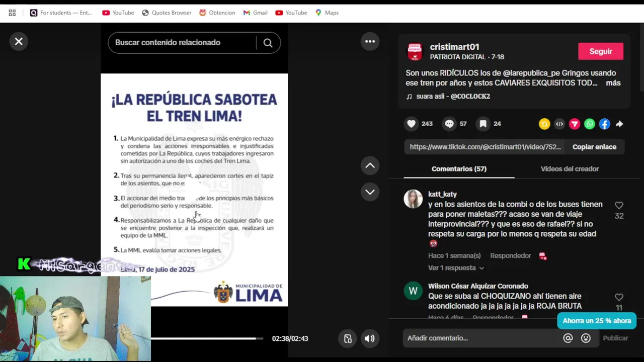This screenshot has height=362, width=644.
Task: Open browser apps grid icon
Action: point(12,13)
